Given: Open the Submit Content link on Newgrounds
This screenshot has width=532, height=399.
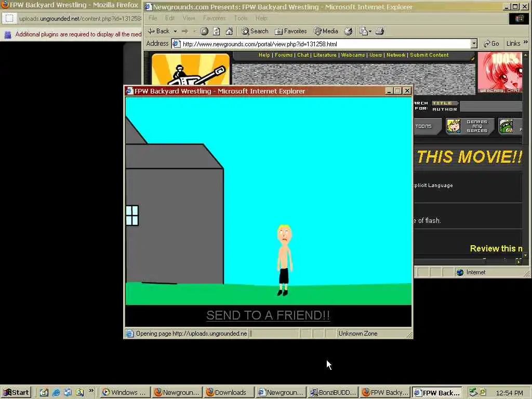Looking at the screenshot, I should point(429,55).
